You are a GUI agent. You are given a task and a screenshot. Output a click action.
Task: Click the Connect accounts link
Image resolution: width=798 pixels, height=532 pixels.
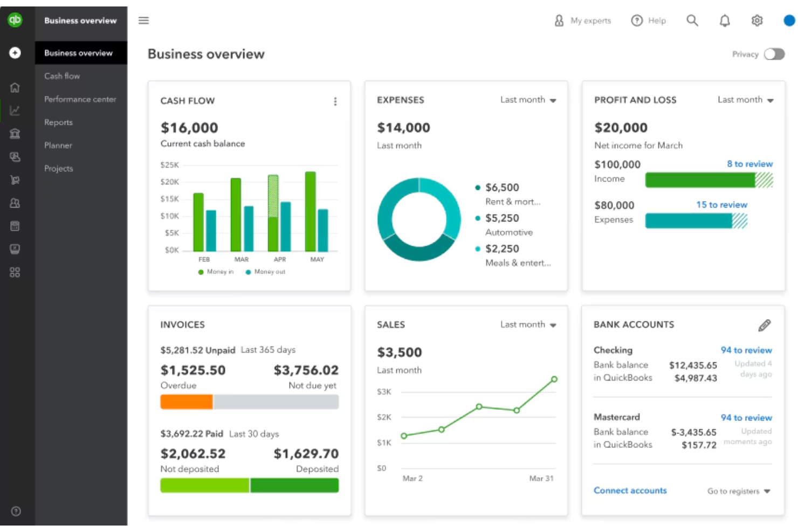630,490
